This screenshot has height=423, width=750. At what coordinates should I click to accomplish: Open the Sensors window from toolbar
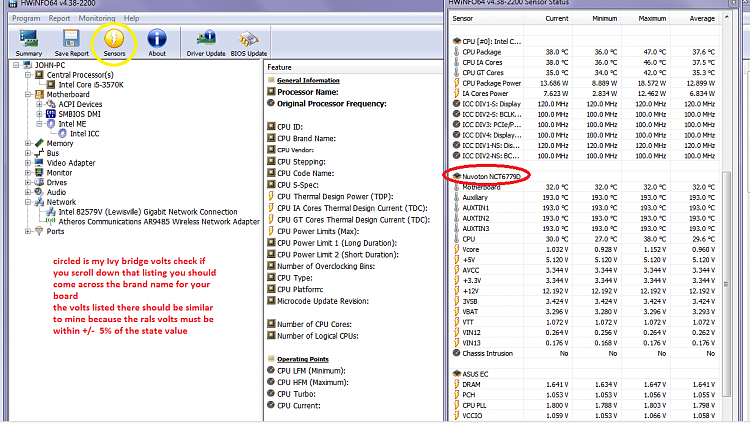[x=114, y=43]
